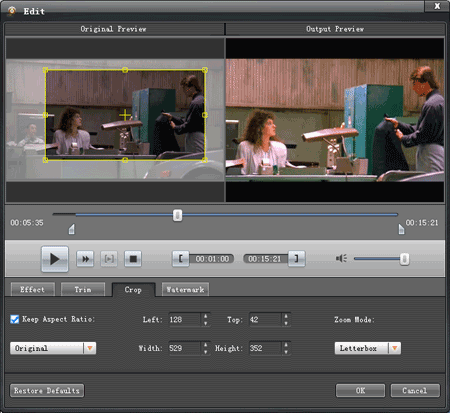Viewport: 450px width, 413px height.
Task: Click Restore Defaults button
Action: coord(47,390)
